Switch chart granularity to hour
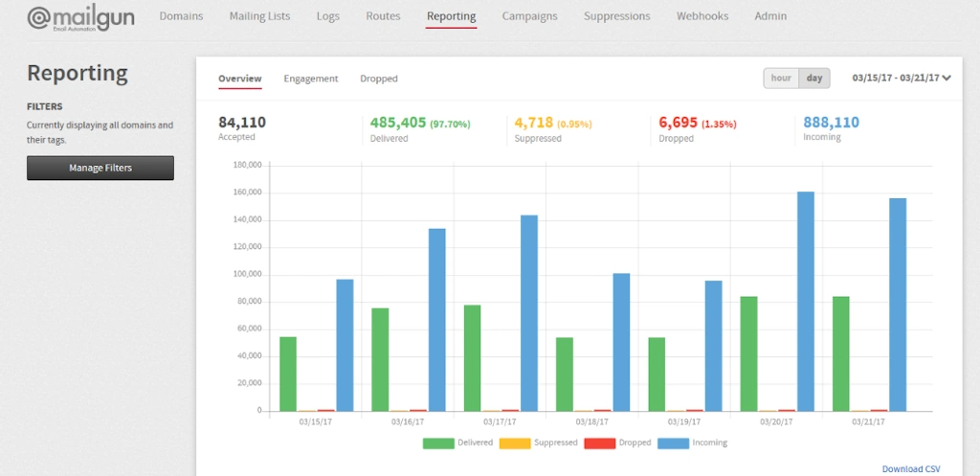 [x=781, y=79]
